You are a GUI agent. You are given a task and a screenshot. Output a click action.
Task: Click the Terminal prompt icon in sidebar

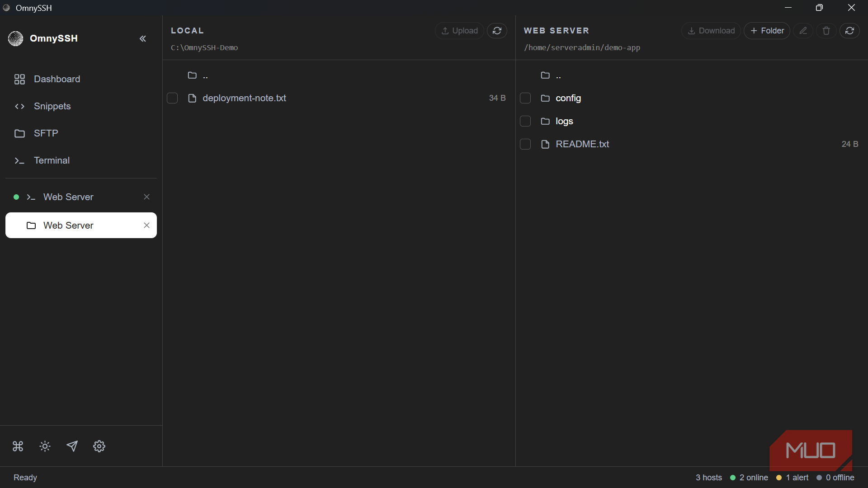pos(19,161)
